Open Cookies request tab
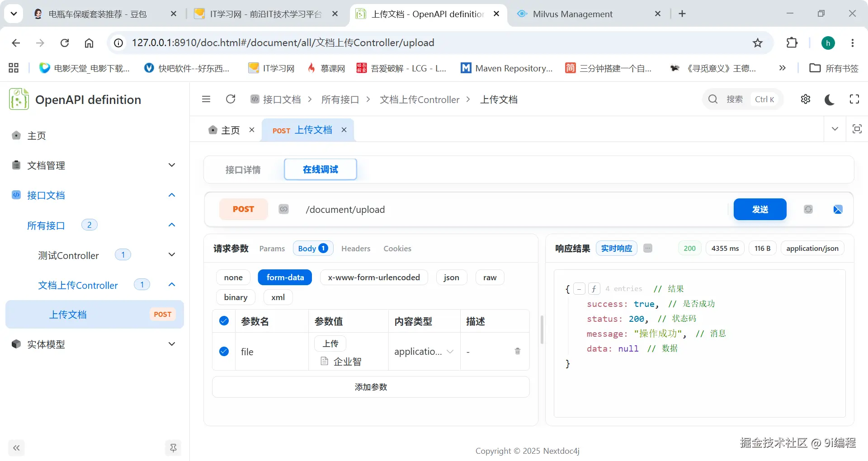868x461 pixels. click(x=397, y=249)
